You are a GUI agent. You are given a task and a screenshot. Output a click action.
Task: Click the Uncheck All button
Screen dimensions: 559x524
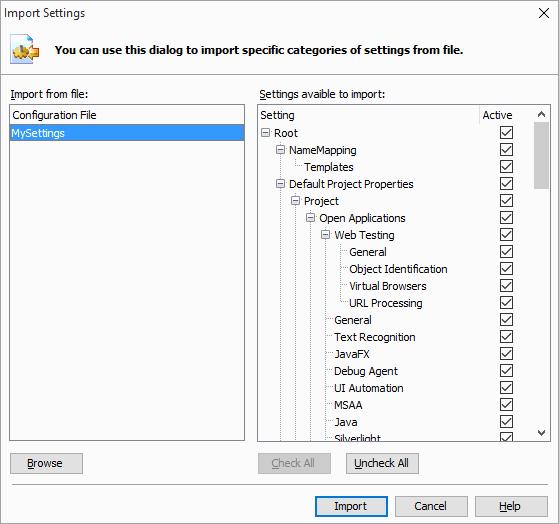(382, 463)
